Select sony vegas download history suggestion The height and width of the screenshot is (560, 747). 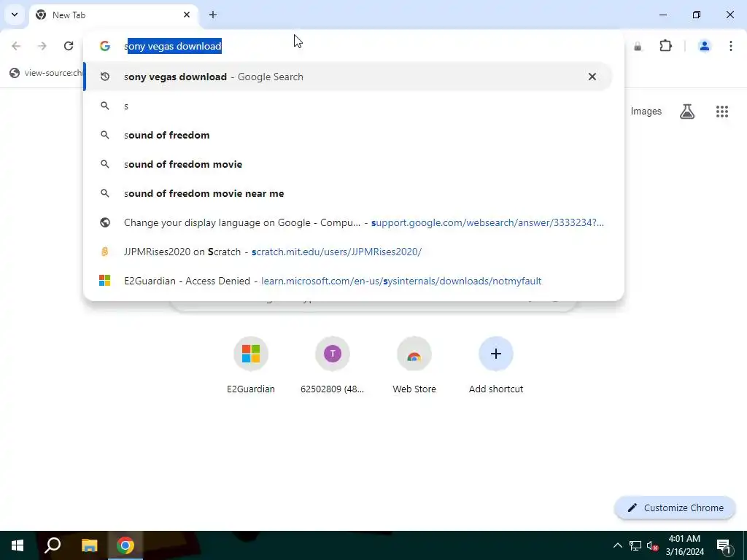(348, 77)
